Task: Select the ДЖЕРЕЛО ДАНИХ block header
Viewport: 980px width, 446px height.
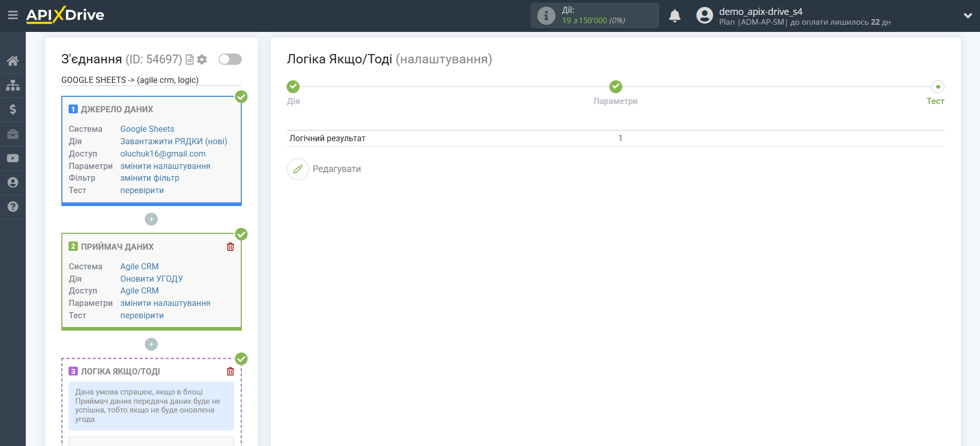Action: pos(117,109)
